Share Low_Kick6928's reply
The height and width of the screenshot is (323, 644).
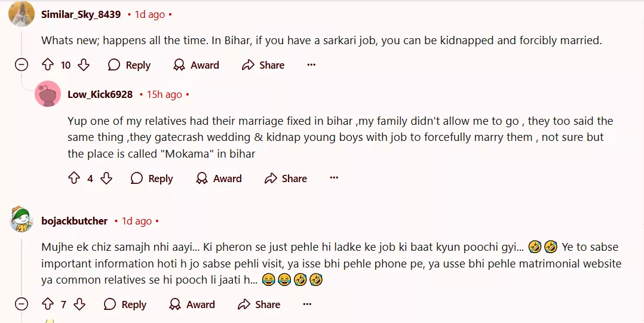click(x=286, y=179)
